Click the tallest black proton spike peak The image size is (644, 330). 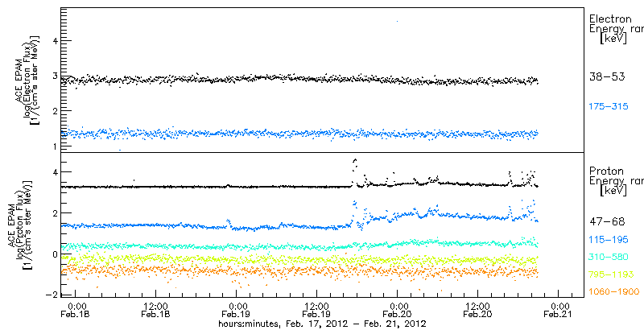click(355, 159)
